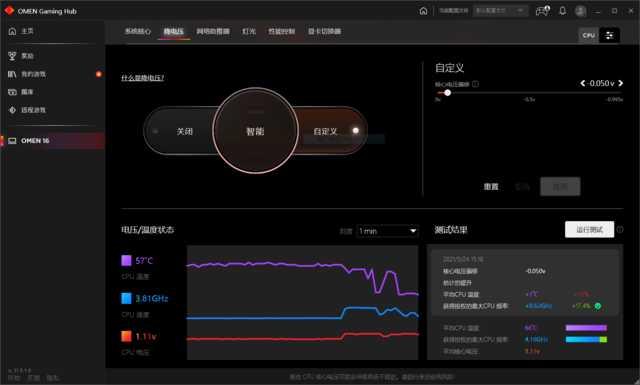Increase voltage offset with right arrow
This screenshot has height=385, width=640.
click(x=620, y=83)
